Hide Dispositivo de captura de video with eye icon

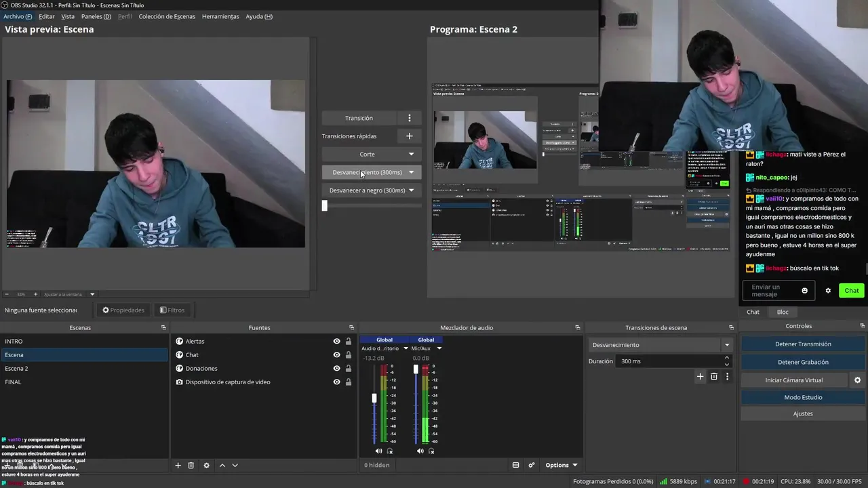[x=336, y=382]
